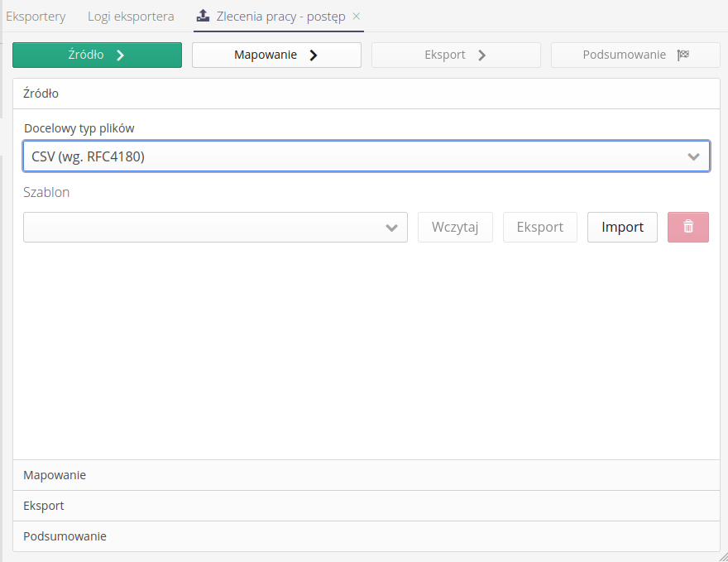The image size is (728, 562).
Task: Click the red trash delete template button
Action: (687, 227)
